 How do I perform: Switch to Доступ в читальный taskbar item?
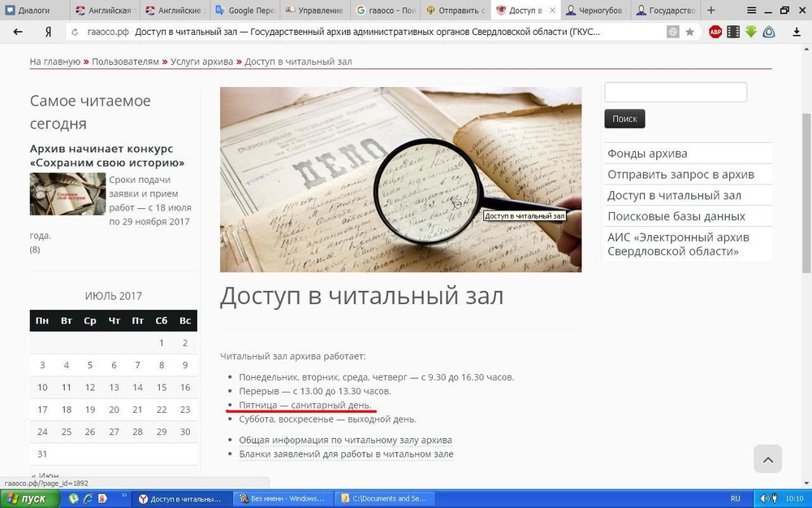point(181,499)
